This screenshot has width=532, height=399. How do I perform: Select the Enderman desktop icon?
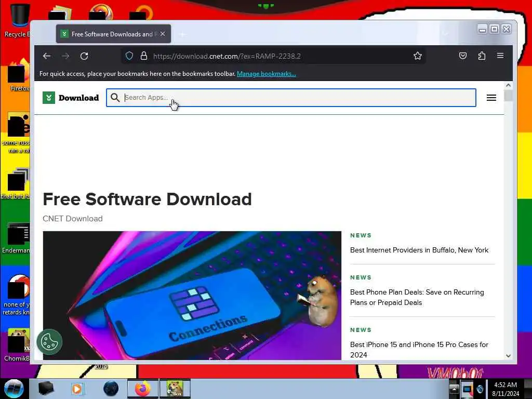(16, 238)
